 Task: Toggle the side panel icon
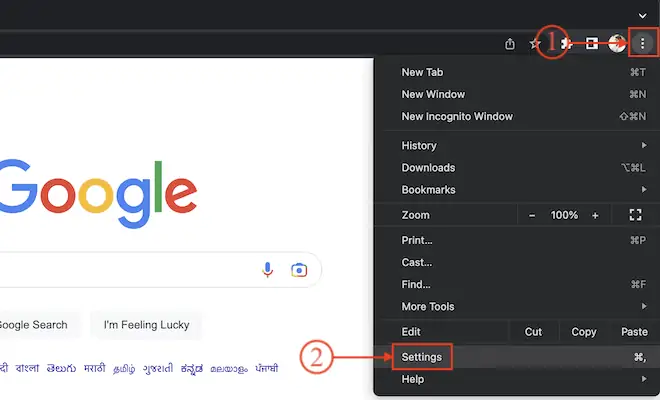(x=592, y=43)
